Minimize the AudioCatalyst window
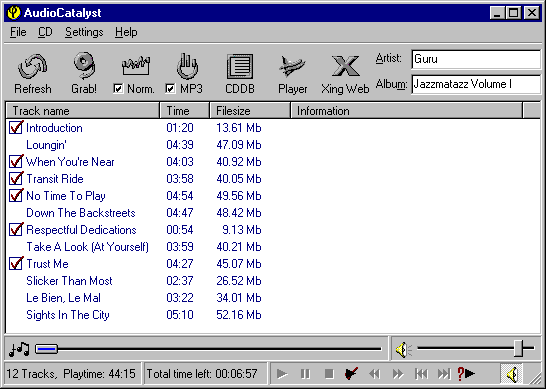546x389 pixels. [x=497, y=13]
